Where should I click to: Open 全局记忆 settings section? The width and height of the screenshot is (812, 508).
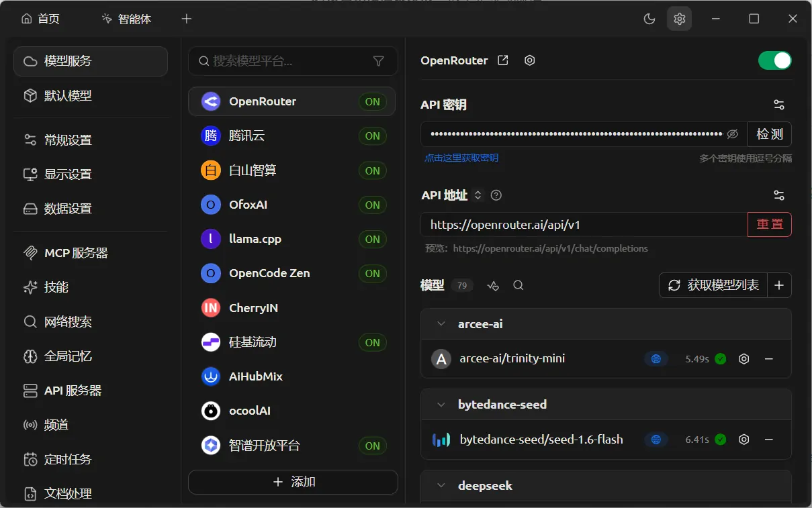click(x=91, y=356)
